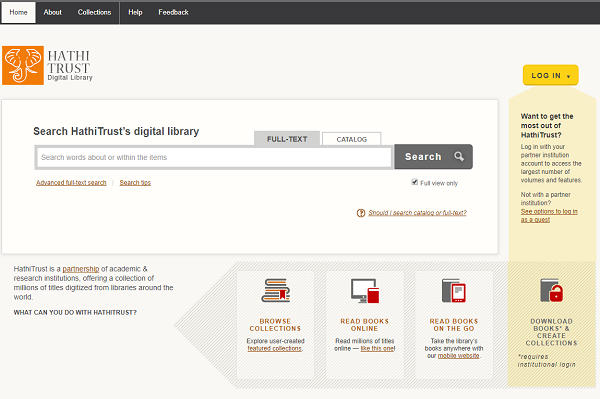Open the LOG IN dropdown

[551, 75]
